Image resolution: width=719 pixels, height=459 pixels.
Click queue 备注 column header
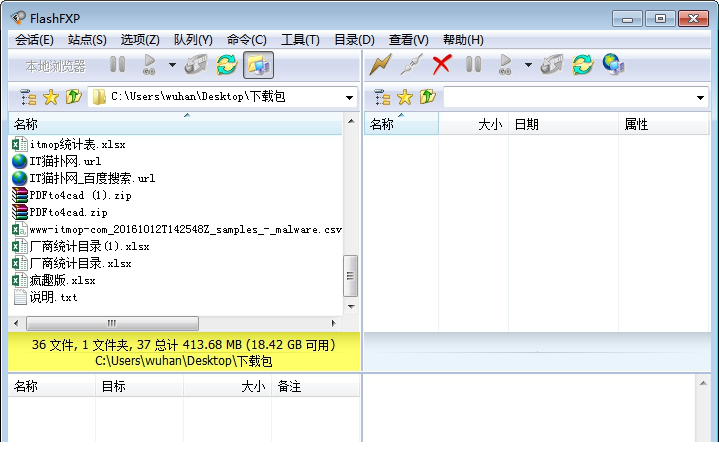[x=315, y=386]
